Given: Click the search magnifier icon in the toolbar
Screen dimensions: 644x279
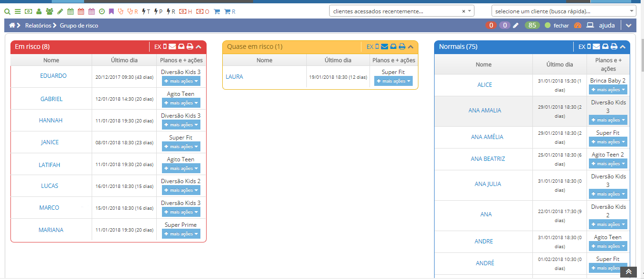Looking at the screenshot, I should 7,11.
